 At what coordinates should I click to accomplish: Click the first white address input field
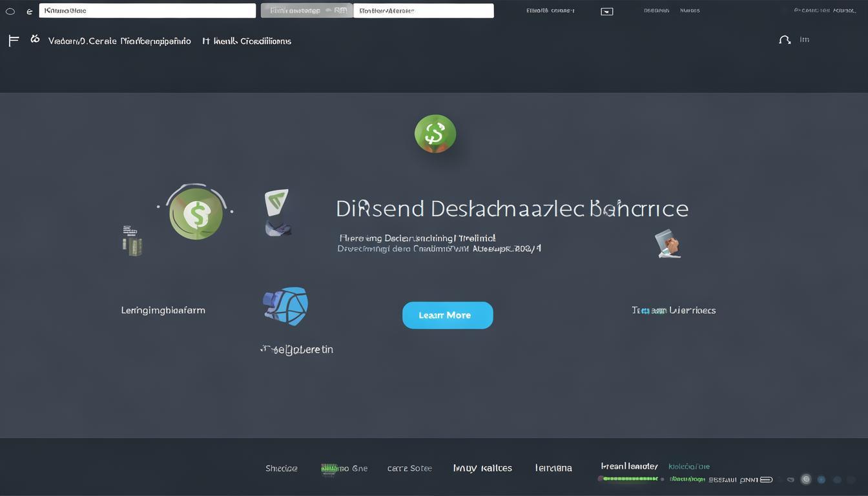[x=147, y=11]
